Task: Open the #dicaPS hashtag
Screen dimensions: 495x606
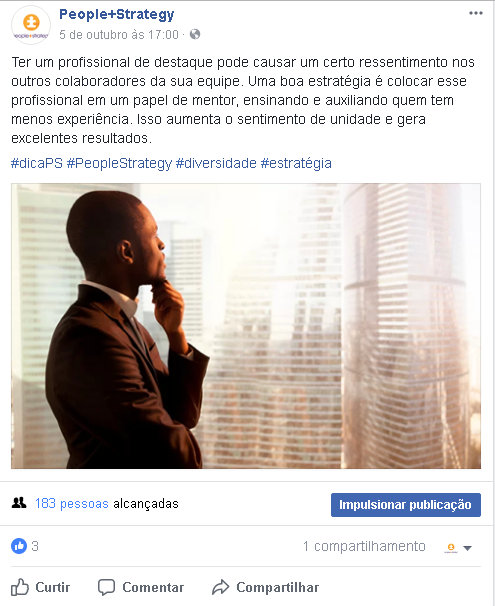Action: [37, 163]
